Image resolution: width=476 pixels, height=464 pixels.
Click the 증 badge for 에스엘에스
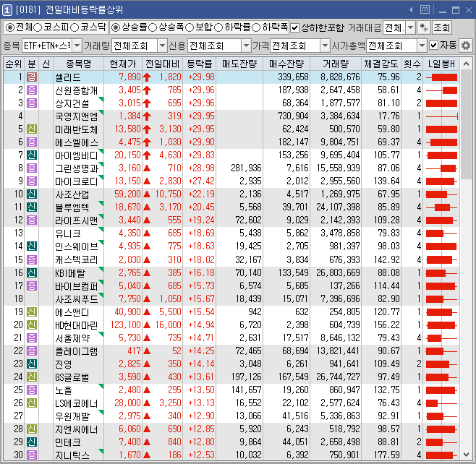tap(32, 142)
